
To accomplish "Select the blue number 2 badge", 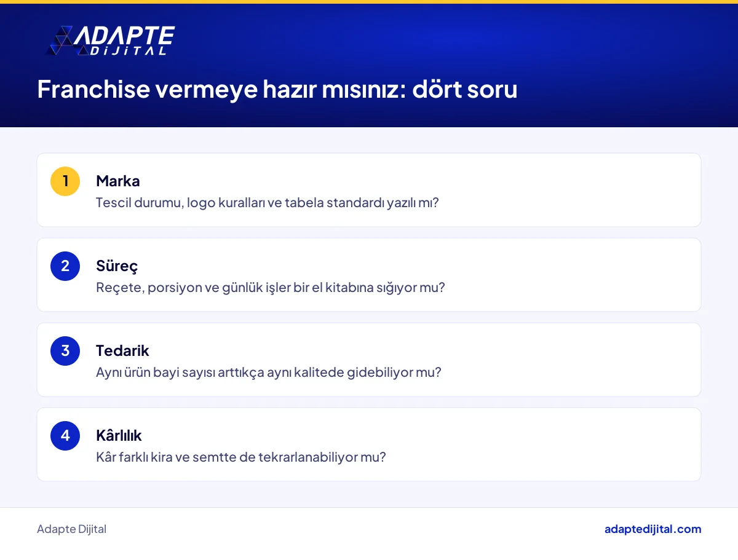I will pyautogui.click(x=65, y=266).
